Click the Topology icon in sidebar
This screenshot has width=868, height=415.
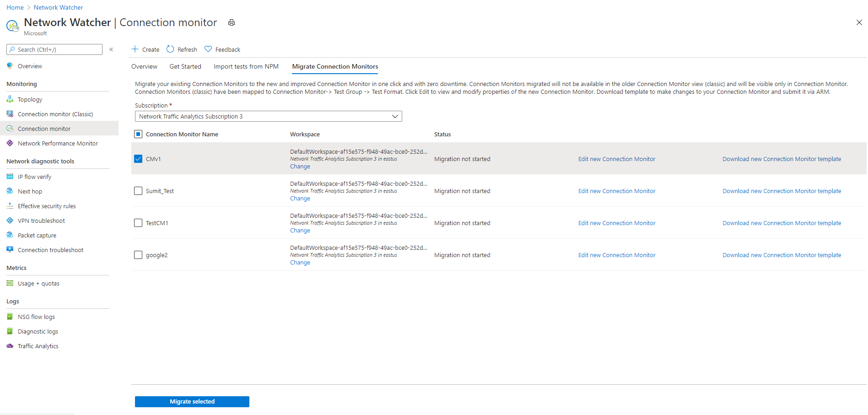click(10, 99)
